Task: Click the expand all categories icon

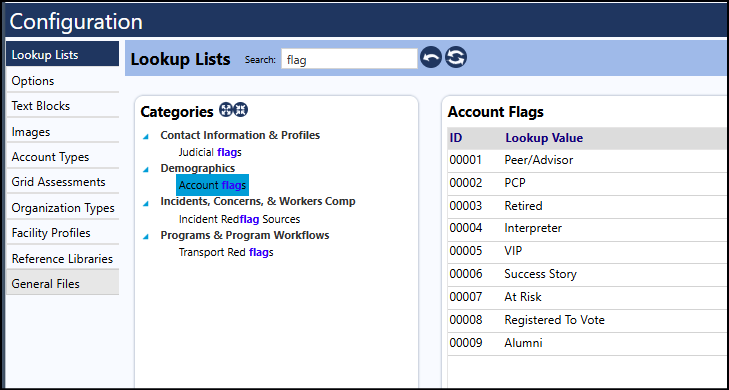Action: coord(225,110)
